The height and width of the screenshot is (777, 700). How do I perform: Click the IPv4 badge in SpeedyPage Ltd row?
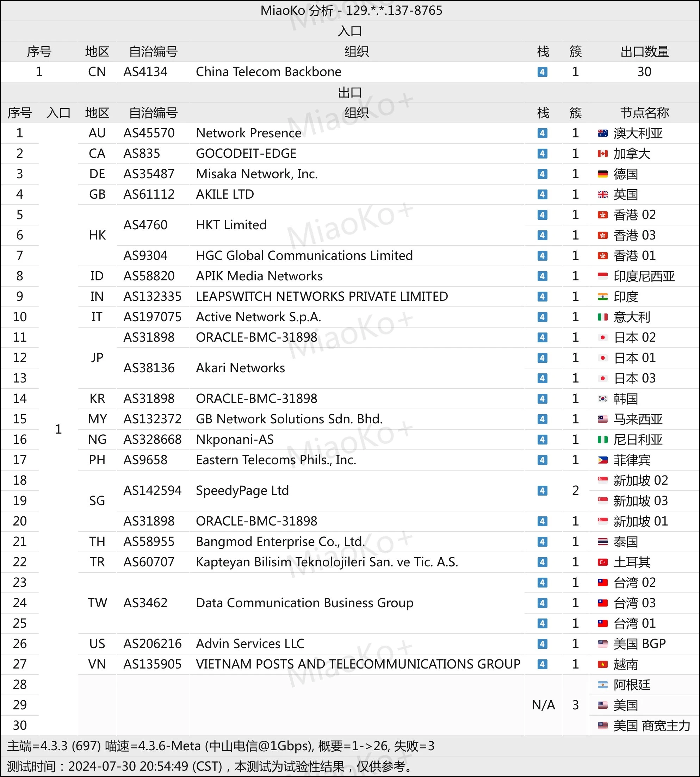pos(542,491)
